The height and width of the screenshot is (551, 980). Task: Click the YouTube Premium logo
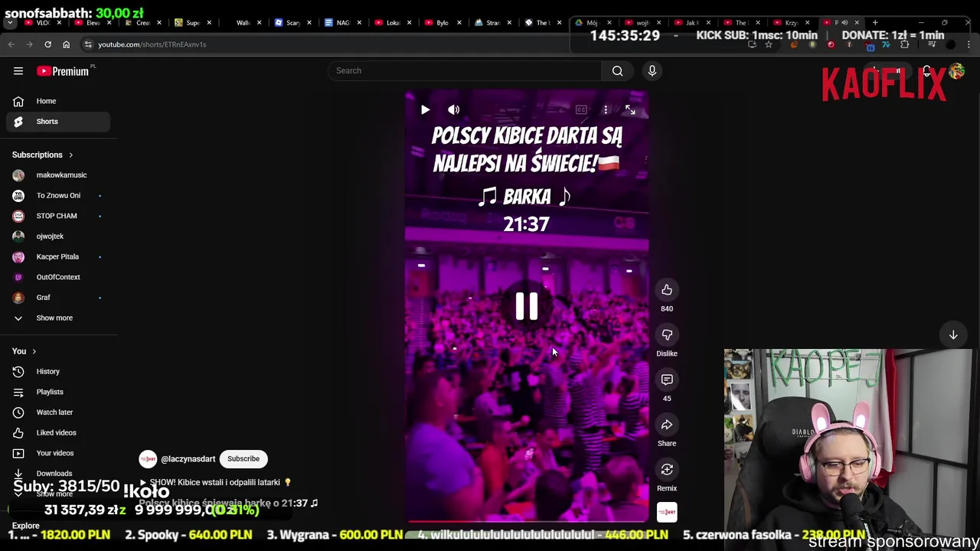pyautogui.click(x=63, y=71)
